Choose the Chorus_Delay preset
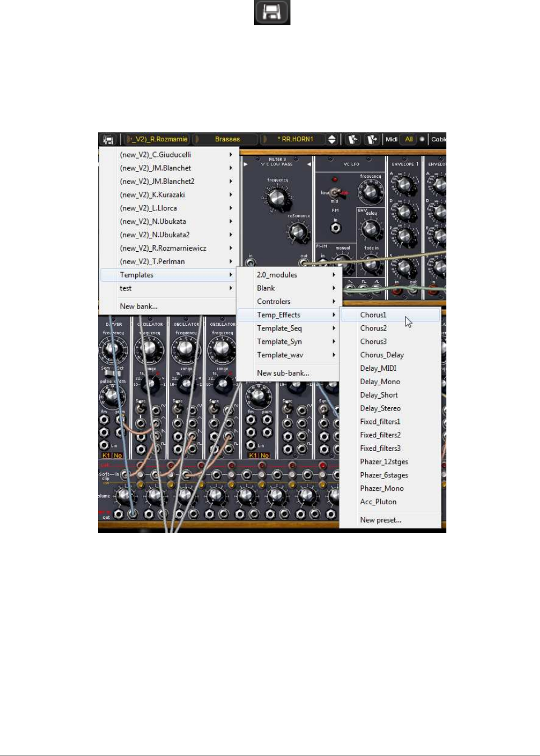Image resolution: width=540 pixels, height=756 pixels. (390, 355)
